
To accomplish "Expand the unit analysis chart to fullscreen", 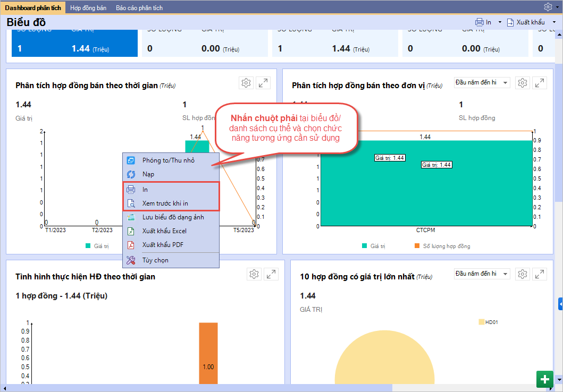I will 540,83.
